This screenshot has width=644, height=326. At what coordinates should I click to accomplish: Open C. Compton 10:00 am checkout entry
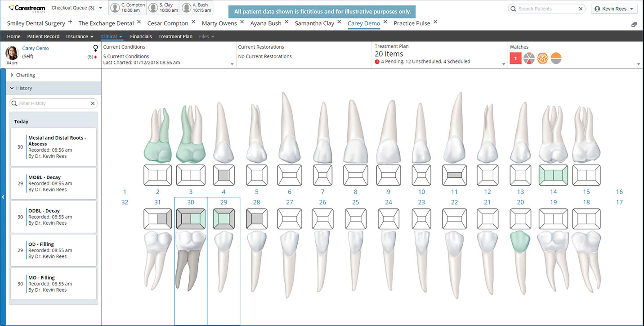pos(128,8)
